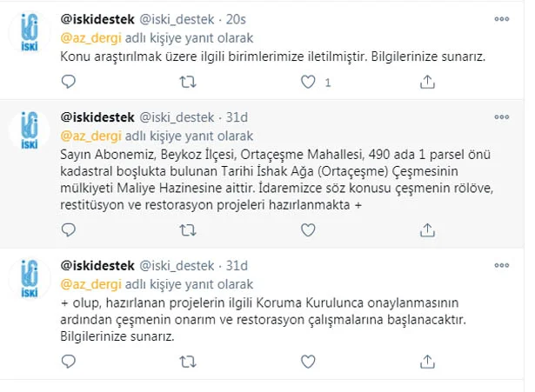
Task: Retweet the third tweet about Koruma Kurulu
Action: (x=187, y=362)
